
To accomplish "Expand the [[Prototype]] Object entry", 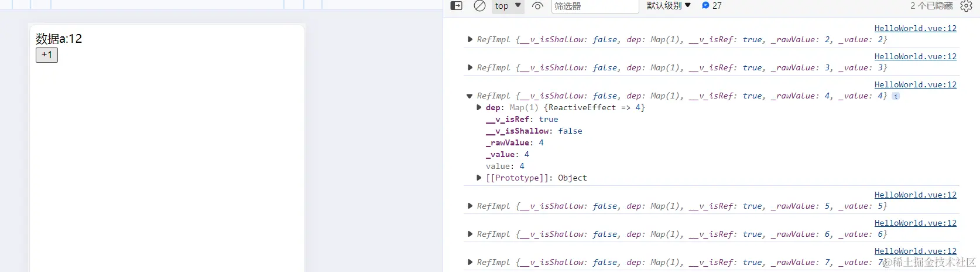I will 479,178.
